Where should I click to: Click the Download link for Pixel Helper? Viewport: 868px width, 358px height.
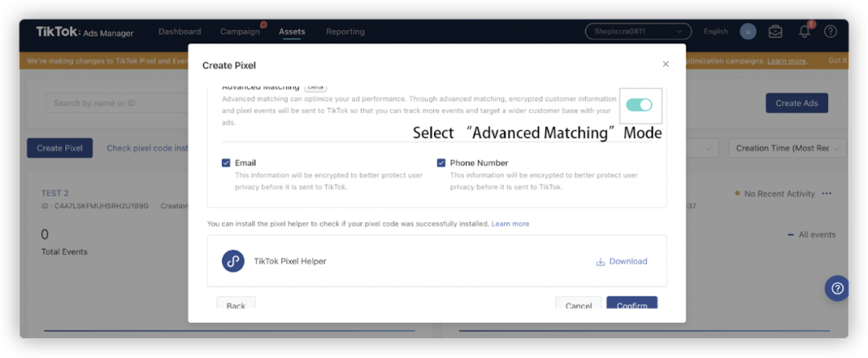(x=628, y=262)
